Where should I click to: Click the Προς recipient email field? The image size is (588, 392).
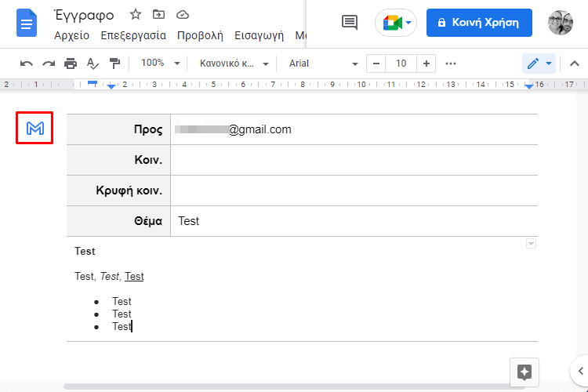coord(354,129)
